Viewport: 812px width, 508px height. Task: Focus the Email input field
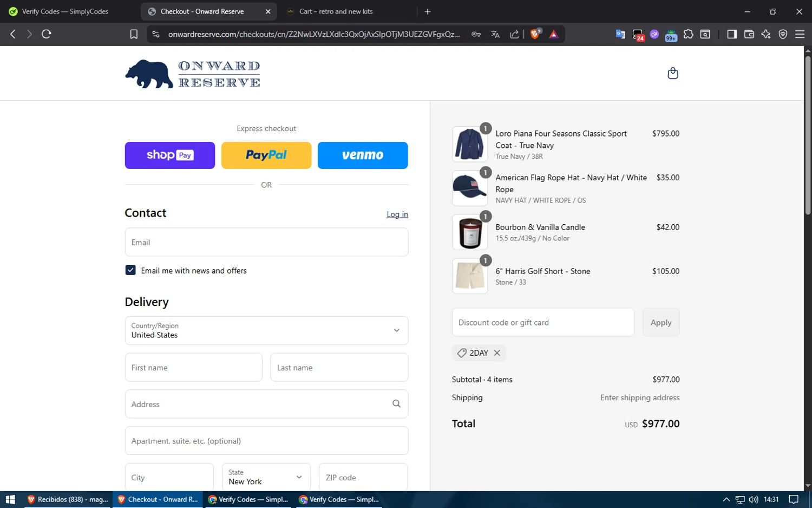tap(266, 242)
